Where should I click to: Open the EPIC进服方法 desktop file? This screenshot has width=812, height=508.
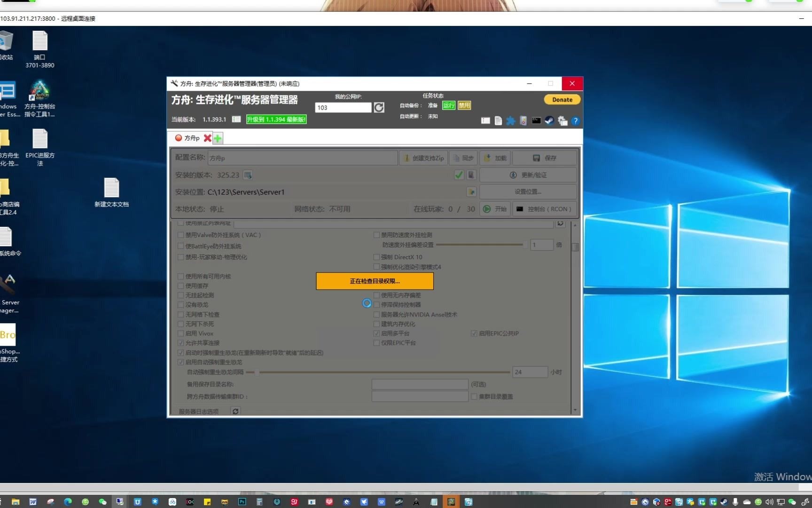(x=40, y=148)
